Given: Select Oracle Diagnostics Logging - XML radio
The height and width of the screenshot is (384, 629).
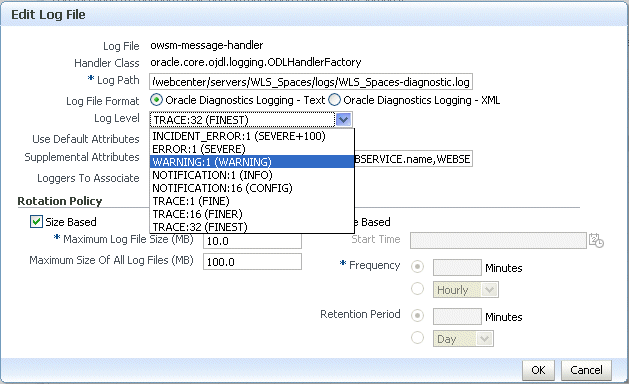Looking at the screenshot, I should click(x=334, y=100).
